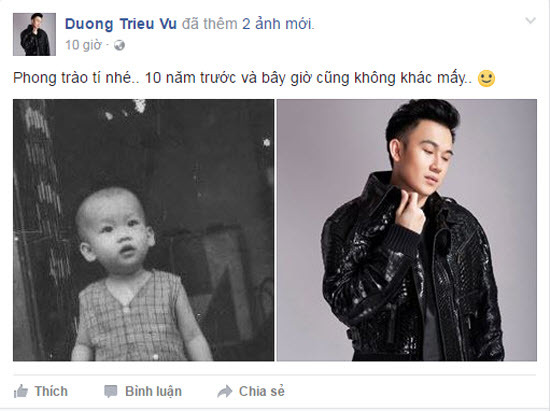Click the Chia sẻ share arrow icon

coord(224,391)
